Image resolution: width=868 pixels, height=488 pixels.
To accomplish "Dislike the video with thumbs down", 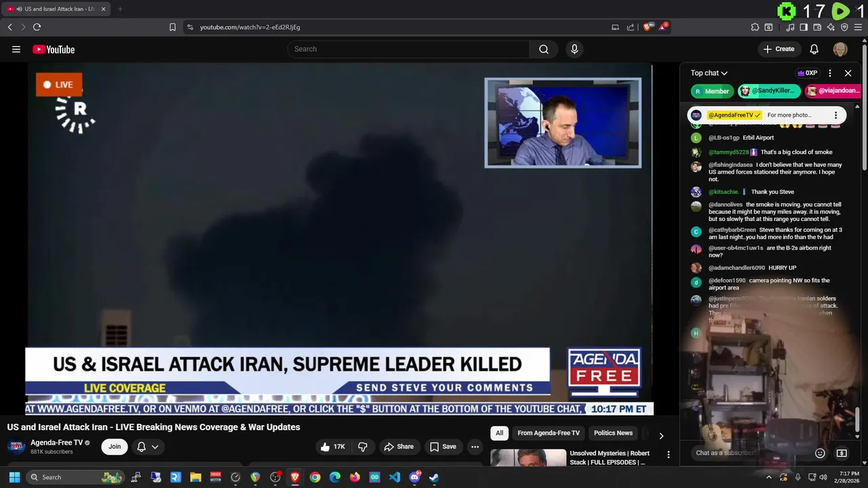I will click(363, 447).
